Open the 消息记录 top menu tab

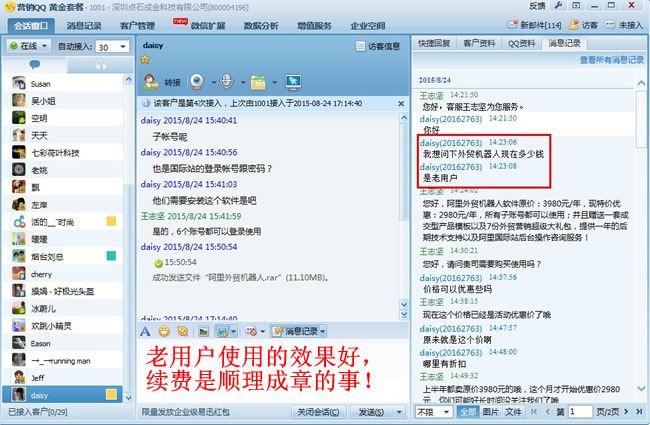pos(84,26)
